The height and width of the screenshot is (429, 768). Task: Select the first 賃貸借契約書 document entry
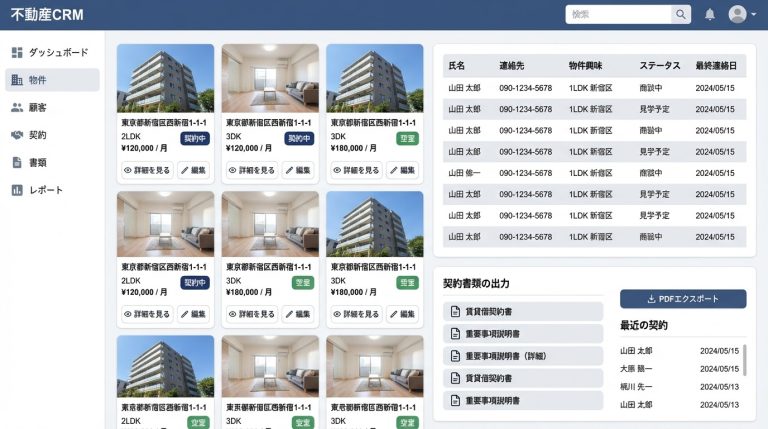(522, 312)
